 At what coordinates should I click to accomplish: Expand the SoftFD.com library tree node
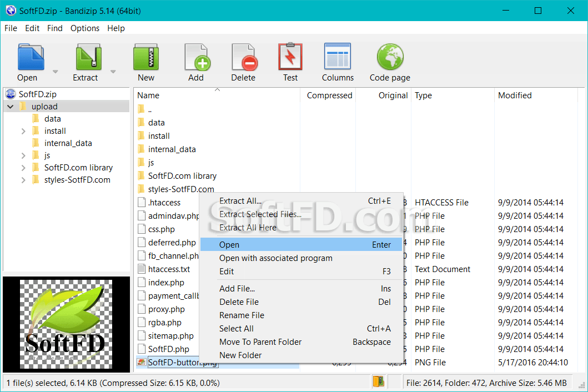23,168
